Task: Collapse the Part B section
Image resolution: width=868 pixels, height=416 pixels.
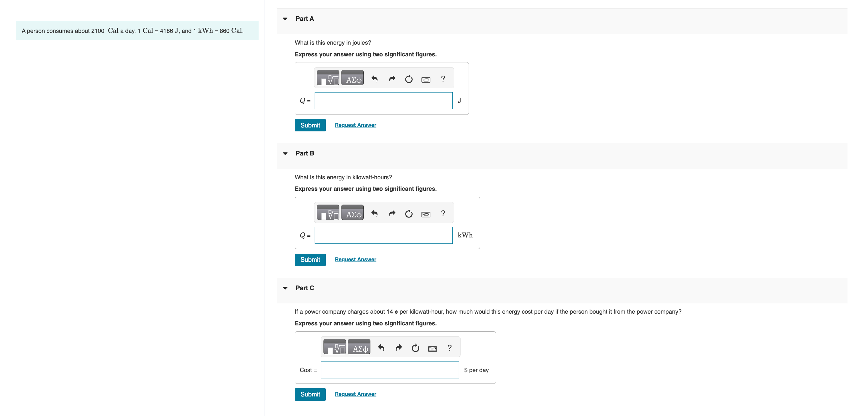Action: coord(285,154)
